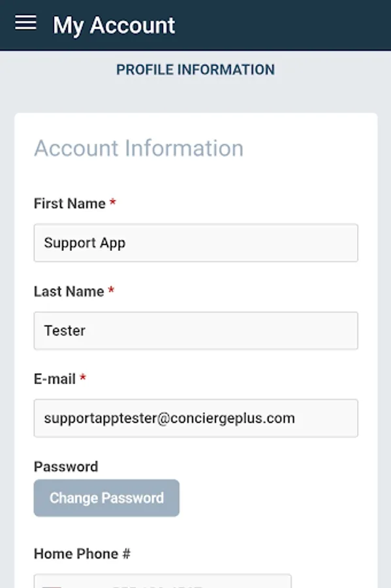Click the Account Information heading

(139, 148)
